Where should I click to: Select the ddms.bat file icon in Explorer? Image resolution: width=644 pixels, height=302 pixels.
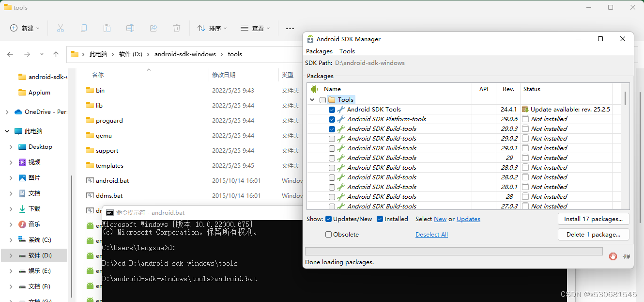pos(90,195)
